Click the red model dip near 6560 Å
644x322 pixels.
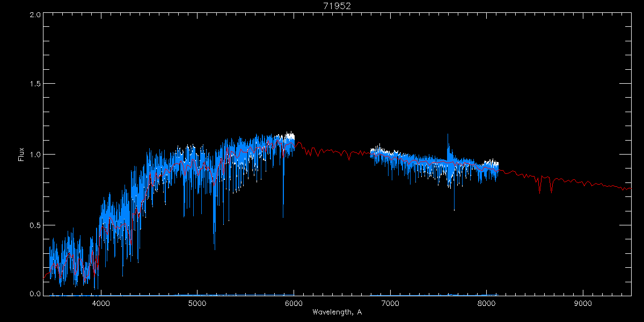point(349,156)
